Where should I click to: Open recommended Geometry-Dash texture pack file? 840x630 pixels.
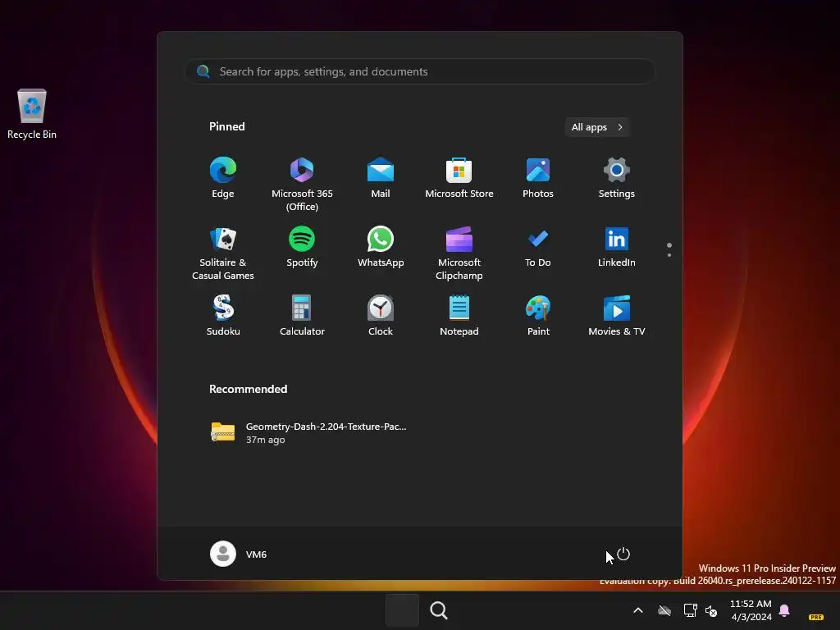pyautogui.click(x=308, y=432)
